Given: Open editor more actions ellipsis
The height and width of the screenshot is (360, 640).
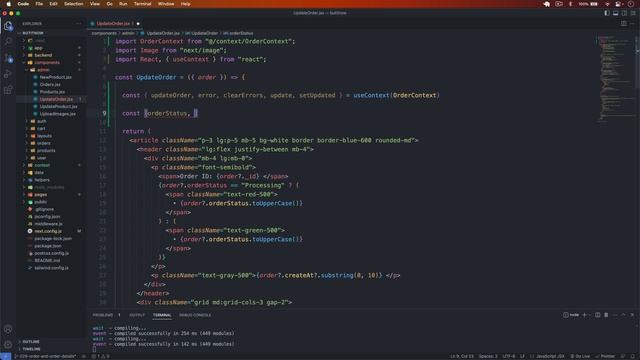Looking at the screenshot, I should pyautogui.click(x=632, y=24).
